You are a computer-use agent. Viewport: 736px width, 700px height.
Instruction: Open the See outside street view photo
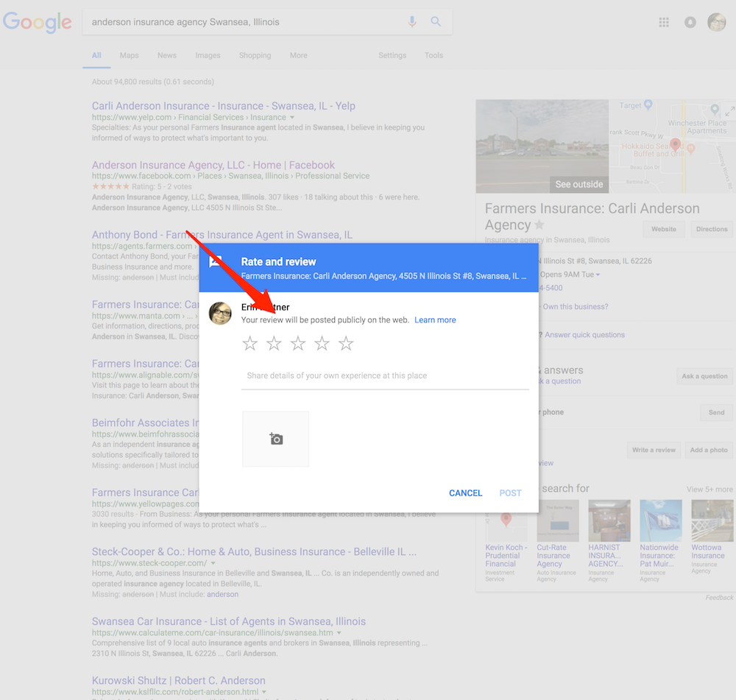[x=542, y=146]
